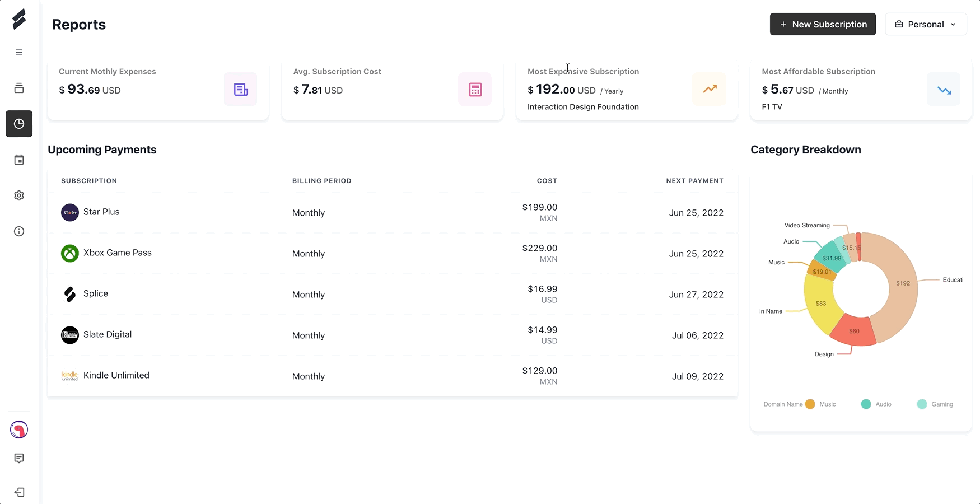Image resolution: width=980 pixels, height=504 pixels.
Task: Open the calendar icon in the sidebar
Action: [x=18, y=160]
